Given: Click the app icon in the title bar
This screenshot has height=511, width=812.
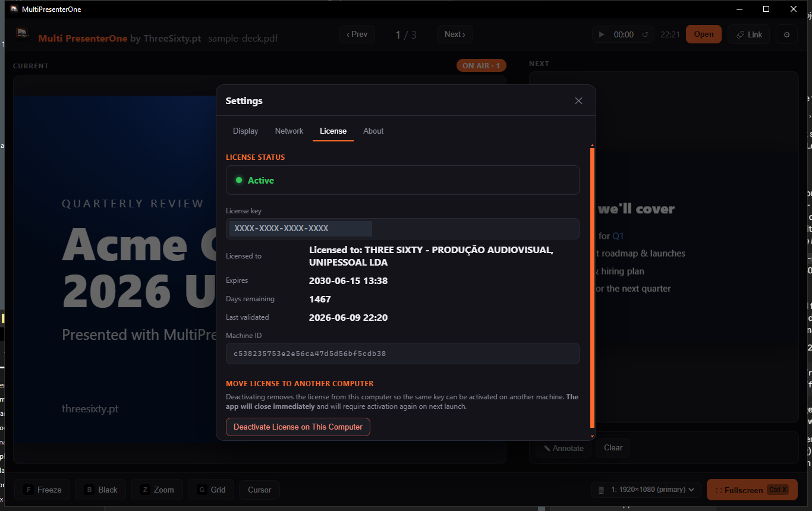Looking at the screenshot, I should [x=14, y=9].
